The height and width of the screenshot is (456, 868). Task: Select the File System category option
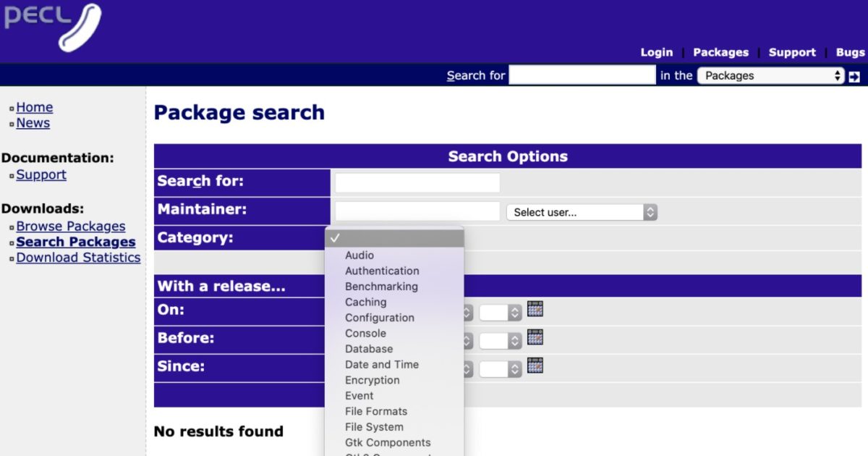coord(374,427)
